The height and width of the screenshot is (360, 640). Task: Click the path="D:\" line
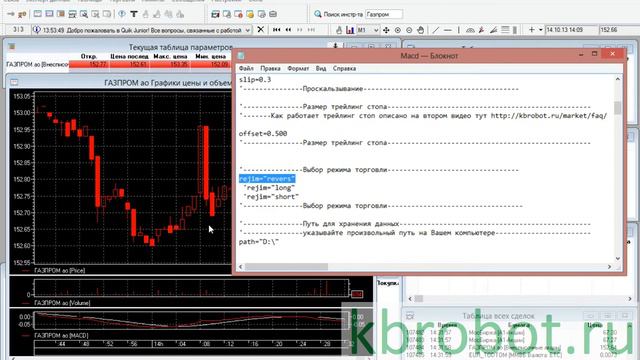pyautogui.click(x=259, y=242)
